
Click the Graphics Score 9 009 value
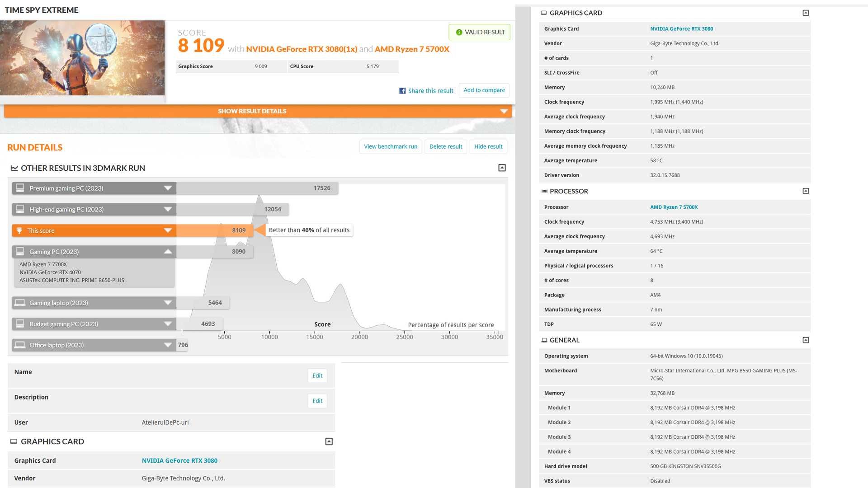tap(260, 66)
